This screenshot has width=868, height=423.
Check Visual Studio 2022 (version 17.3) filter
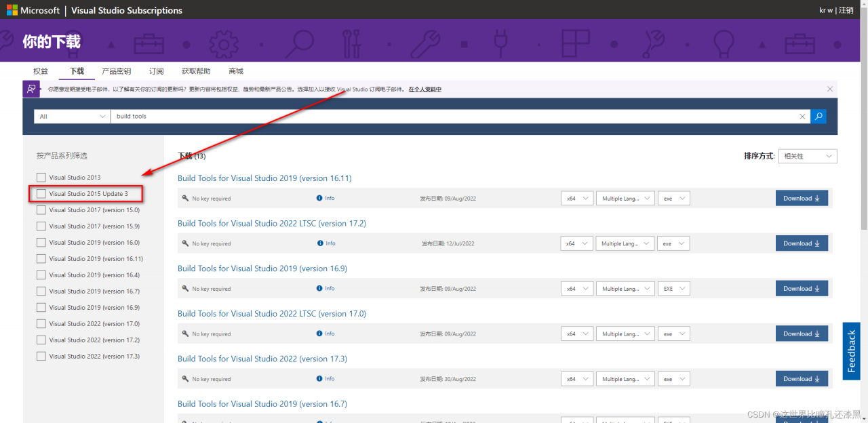pyautogui.click(x=41, y=357)
